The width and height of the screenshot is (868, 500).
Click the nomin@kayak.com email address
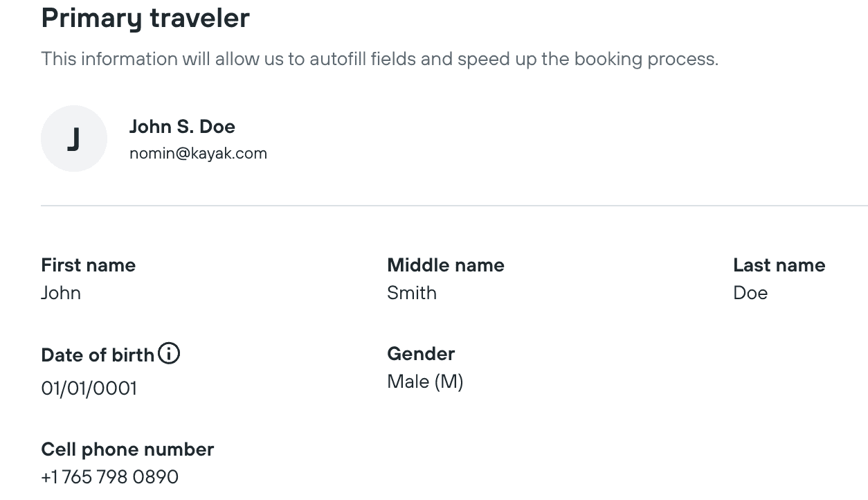point(198,153)
